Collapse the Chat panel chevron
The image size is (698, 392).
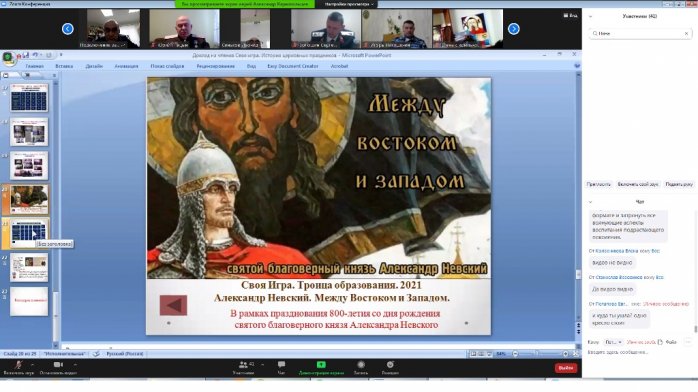(591, 202)
